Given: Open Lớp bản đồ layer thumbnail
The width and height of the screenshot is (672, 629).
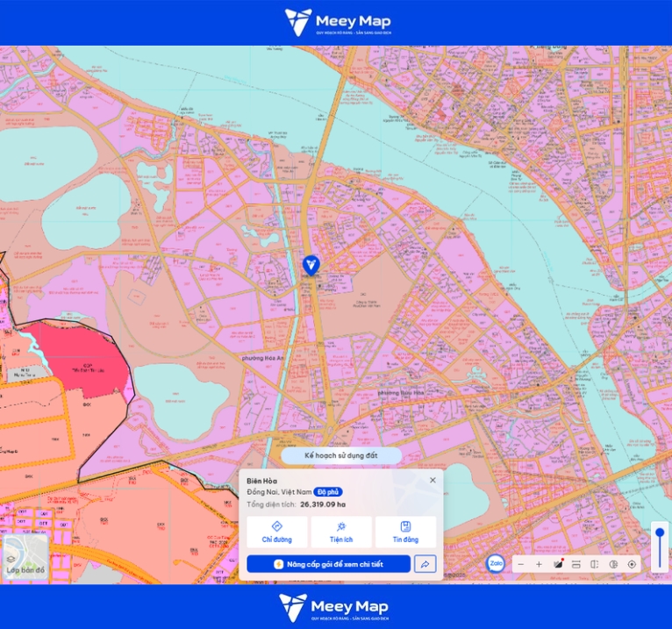Looking at the screenshot, I should 25,556.
